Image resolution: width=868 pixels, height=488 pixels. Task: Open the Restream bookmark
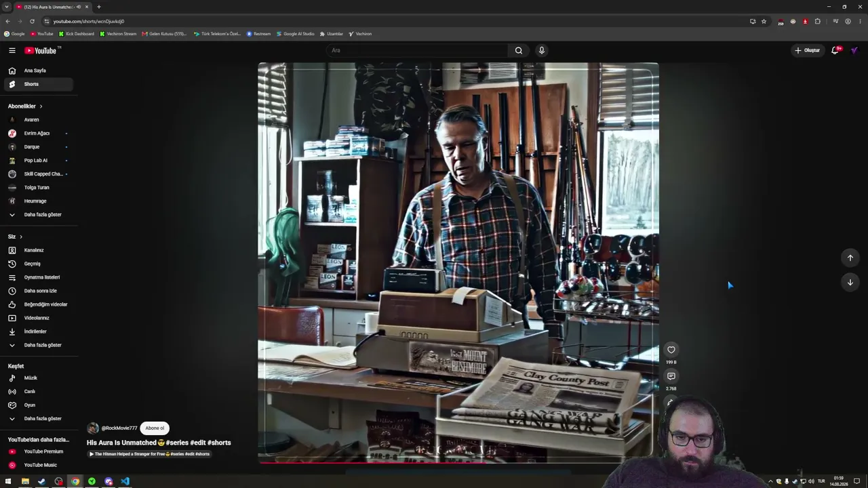(259, 34)
